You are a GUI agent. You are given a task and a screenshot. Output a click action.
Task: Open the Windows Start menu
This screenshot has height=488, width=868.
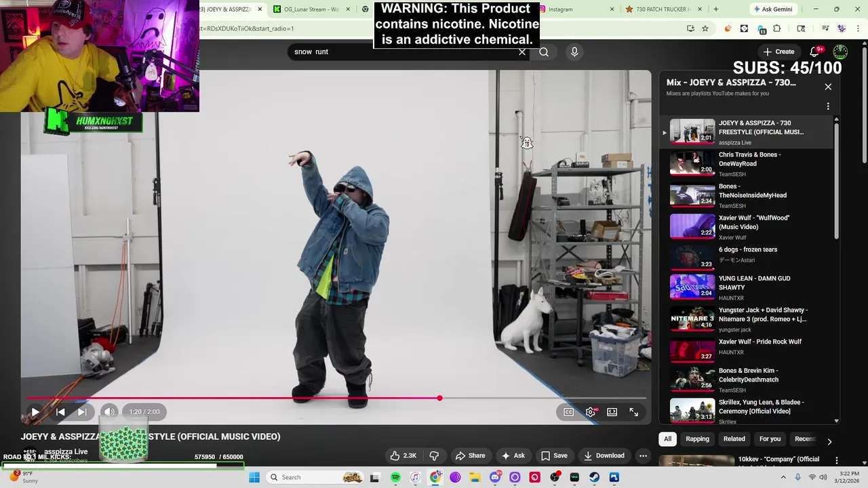point(254,477)
